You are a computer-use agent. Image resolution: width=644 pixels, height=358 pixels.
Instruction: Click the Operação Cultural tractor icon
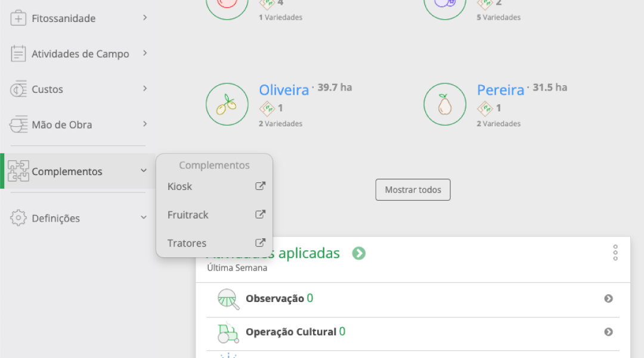[228, 332]
